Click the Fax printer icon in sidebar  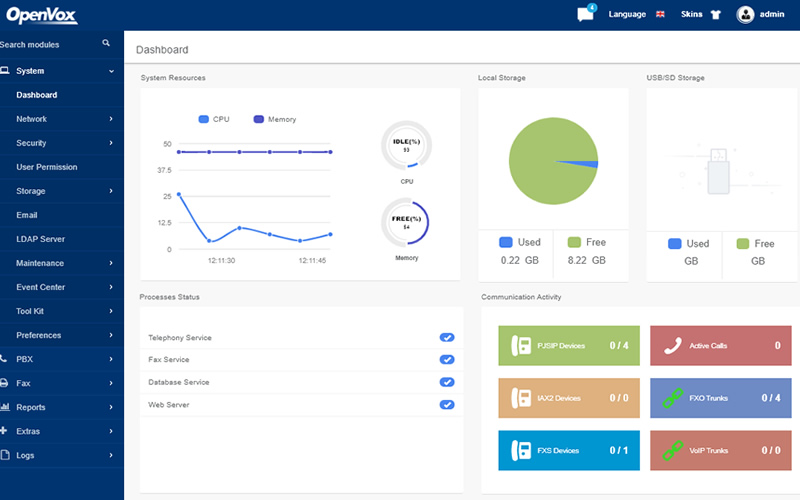pyautogui.click(x=4, y=383)
